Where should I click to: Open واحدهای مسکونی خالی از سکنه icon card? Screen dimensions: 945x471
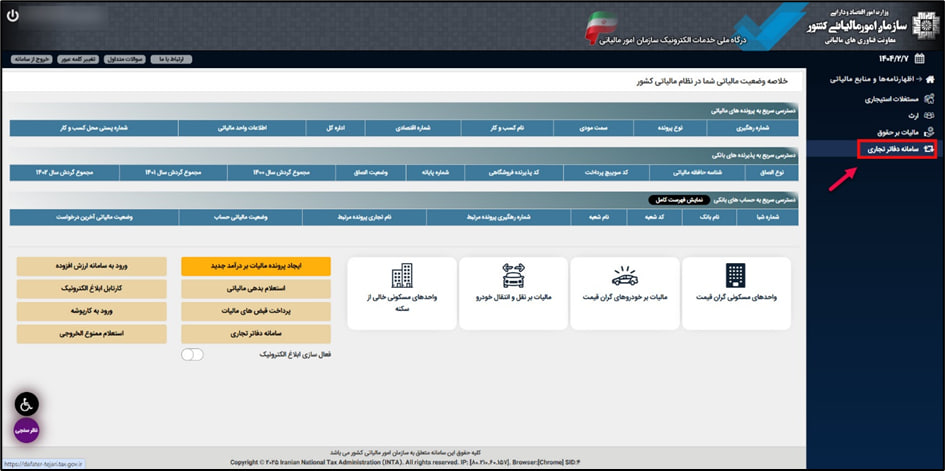click(401, 293)
